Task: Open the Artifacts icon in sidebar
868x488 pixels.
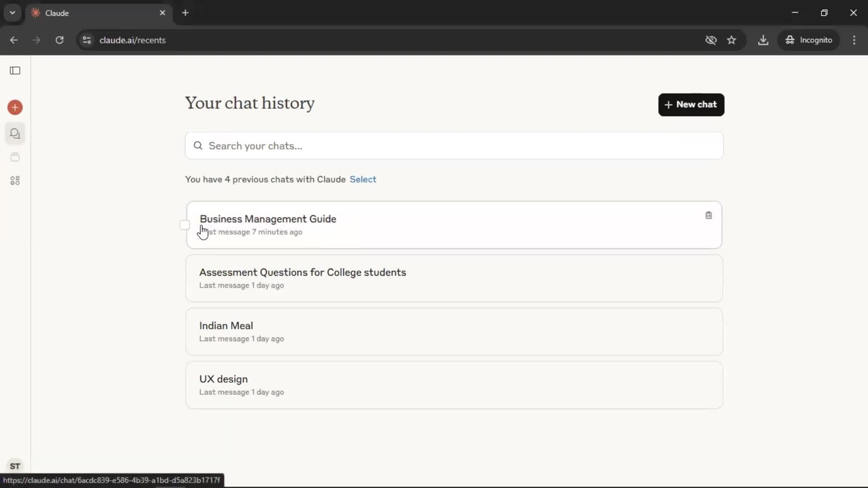Action: (15, 181)
